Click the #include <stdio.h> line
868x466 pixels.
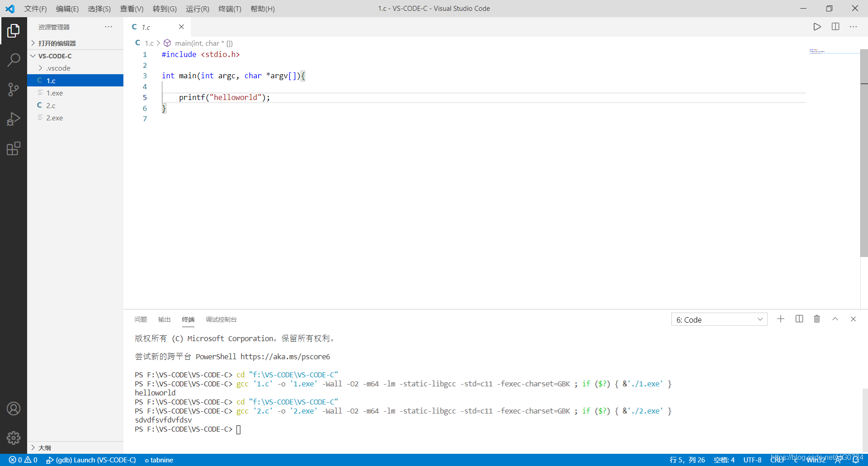[x=201, y=54]
